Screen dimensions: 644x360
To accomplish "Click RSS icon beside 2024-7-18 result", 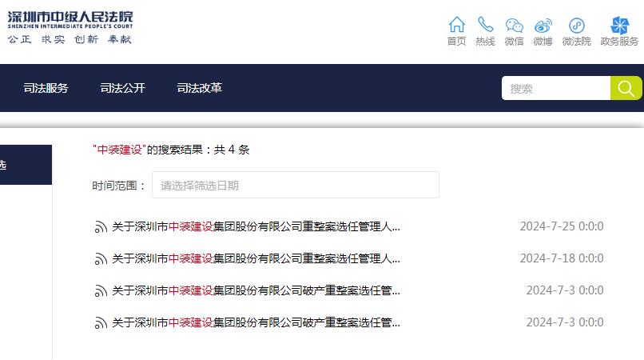I will 101,259.
